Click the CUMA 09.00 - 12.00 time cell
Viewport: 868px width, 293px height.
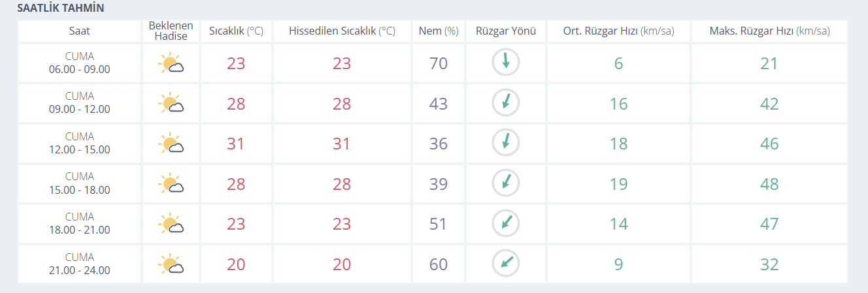(80, 103)
